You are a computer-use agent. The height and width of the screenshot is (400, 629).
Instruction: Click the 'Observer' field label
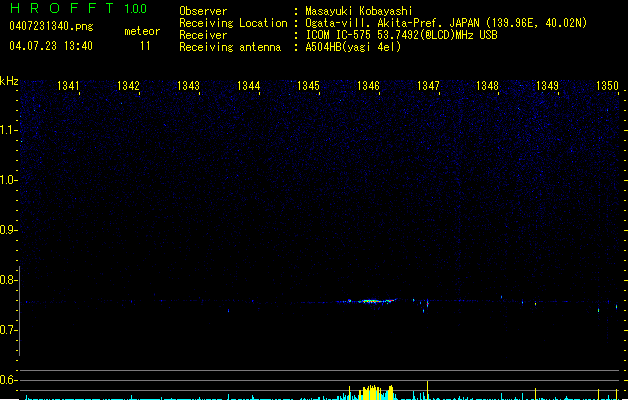click(x=203, y=11)
